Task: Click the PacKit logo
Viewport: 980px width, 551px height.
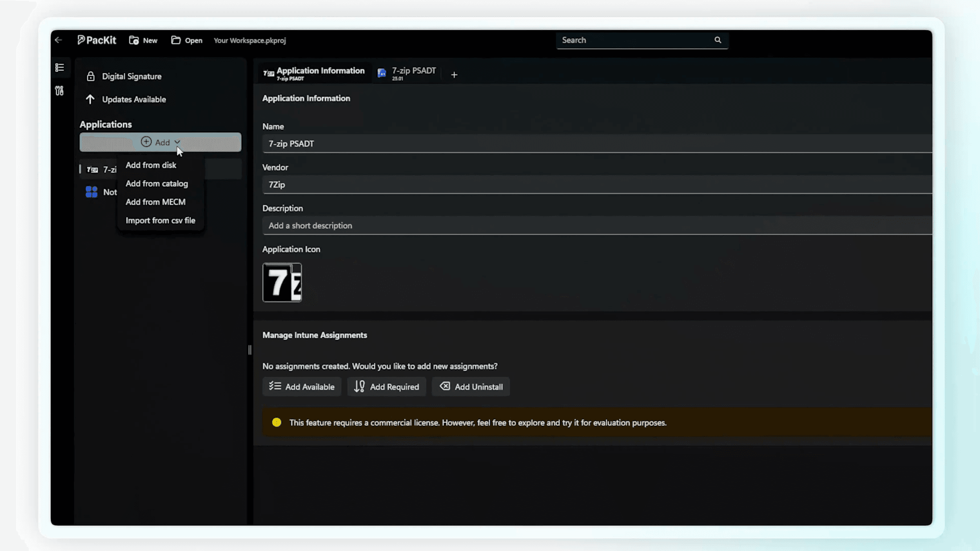Action: pyautogui.click(x=97, y=40)
